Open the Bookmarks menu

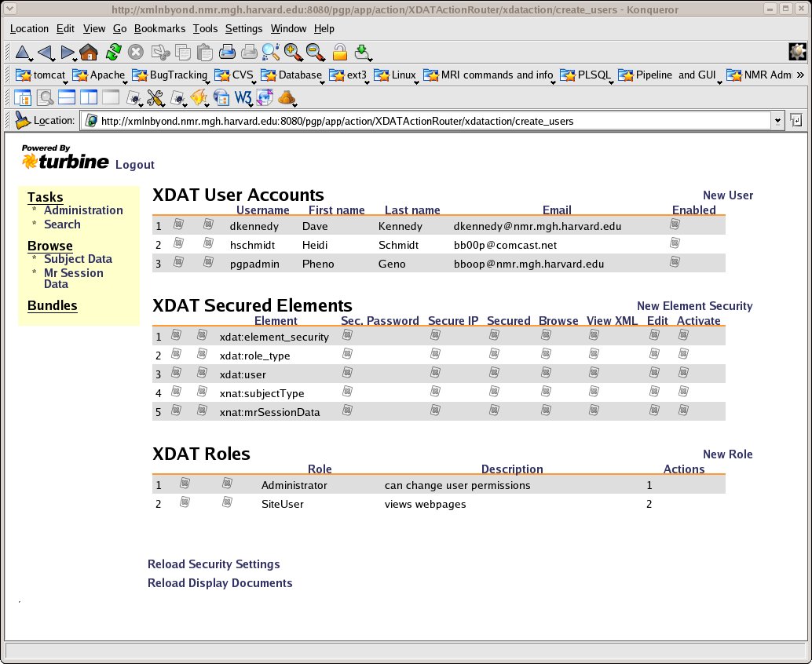point(159,28)
